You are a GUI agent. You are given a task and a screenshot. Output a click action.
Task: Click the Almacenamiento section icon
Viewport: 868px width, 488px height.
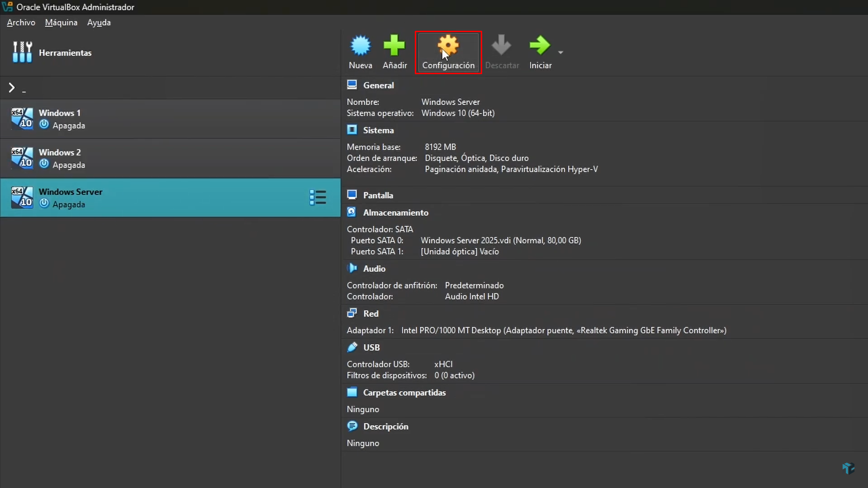click(352, 212)
